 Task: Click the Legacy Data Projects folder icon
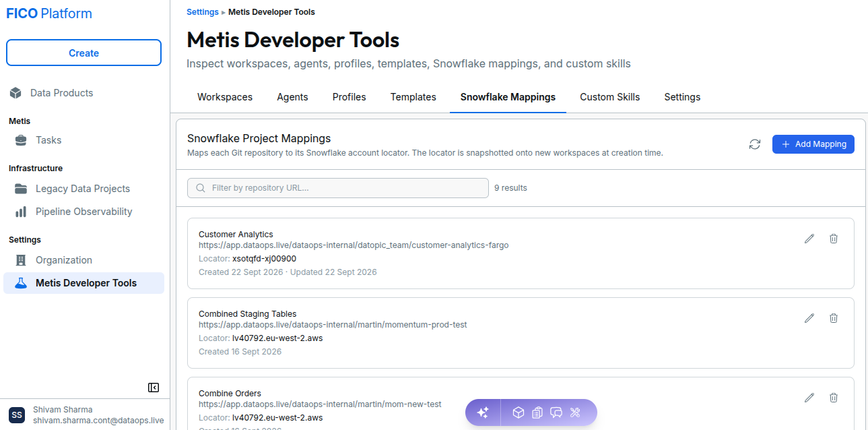pyautogui.click(x=22, y=189)
